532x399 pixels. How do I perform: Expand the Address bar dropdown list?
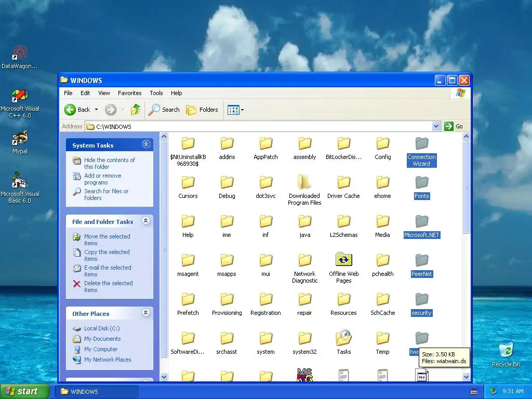[436, 126]
